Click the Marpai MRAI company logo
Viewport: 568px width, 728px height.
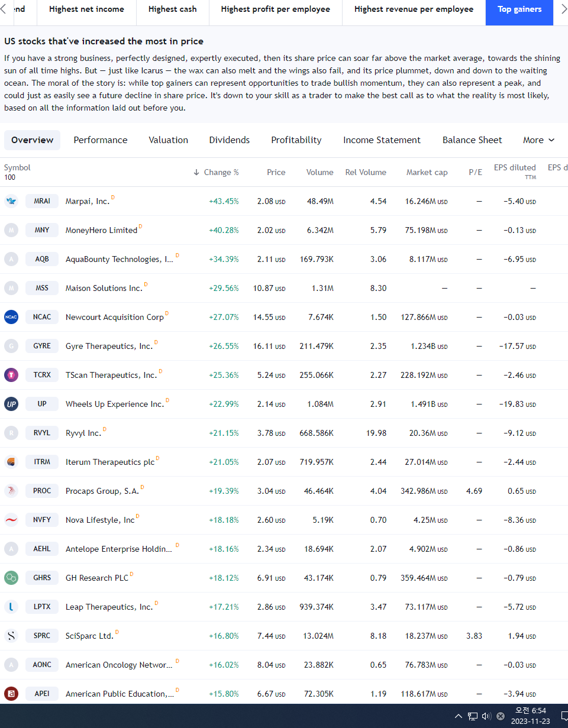pyautogui.click(x=11, y=201)
